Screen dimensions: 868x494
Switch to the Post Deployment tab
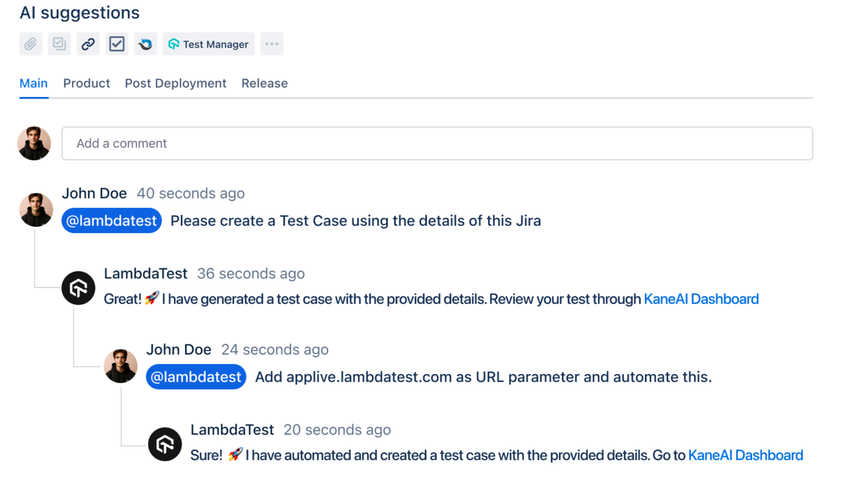tap(175, 83)
